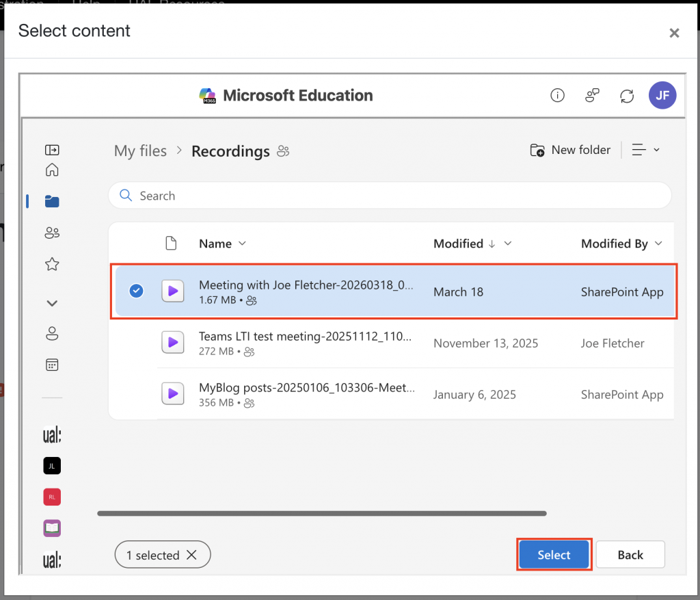Expand the sidebar navigation panel icon
700x600 pixels.
52,150
